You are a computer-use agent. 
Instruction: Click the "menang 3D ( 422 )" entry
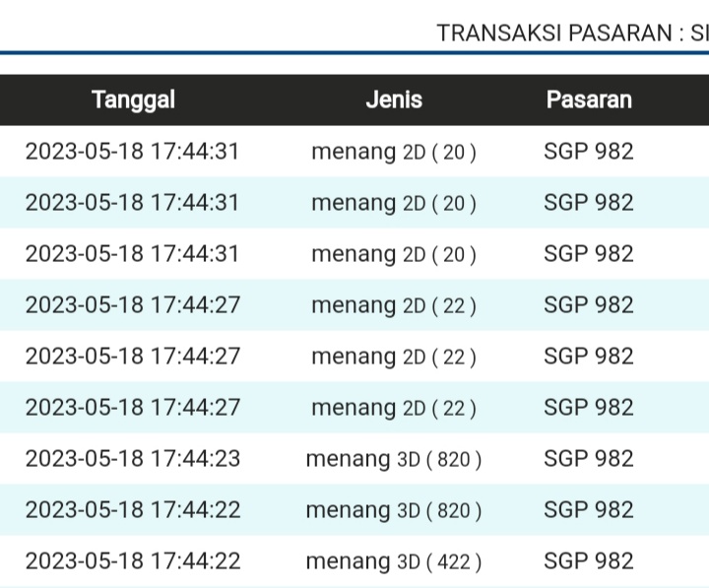(x=394, y=561)
